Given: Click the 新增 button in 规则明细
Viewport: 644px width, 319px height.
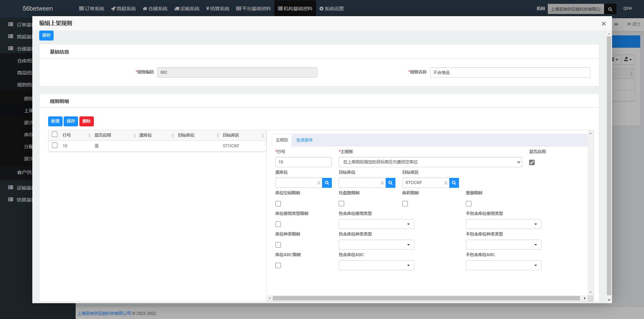Looking at the screenshot, I should 55,121.
